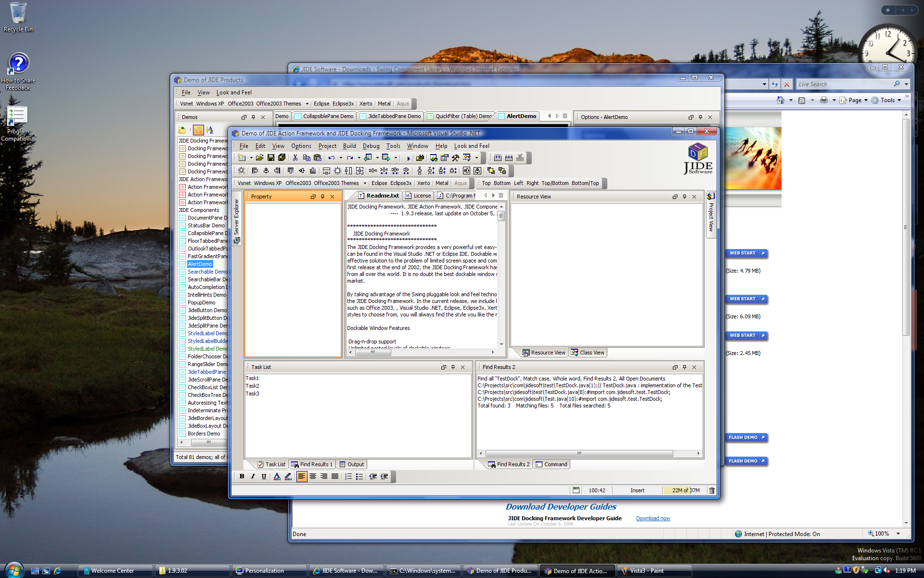This screenshot has height=578, width=924.
Task: Click the Align Tops layout icon
Action: [x=291, y=171]
